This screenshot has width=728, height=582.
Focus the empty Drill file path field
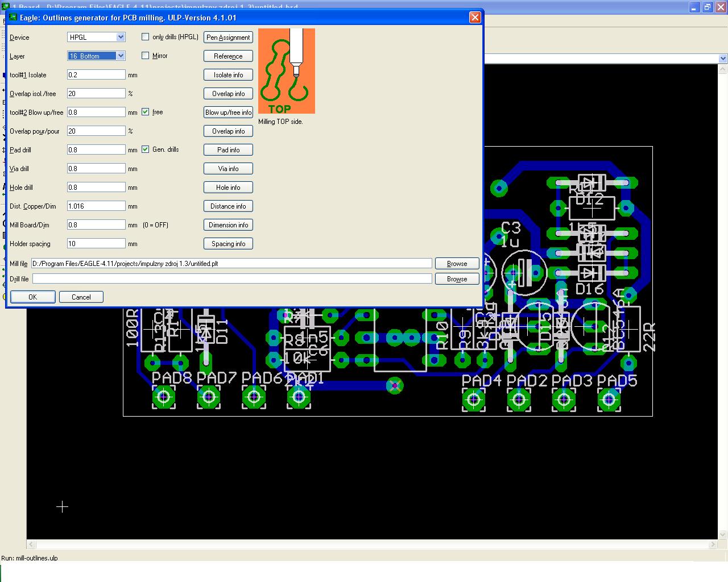(232, 278)
